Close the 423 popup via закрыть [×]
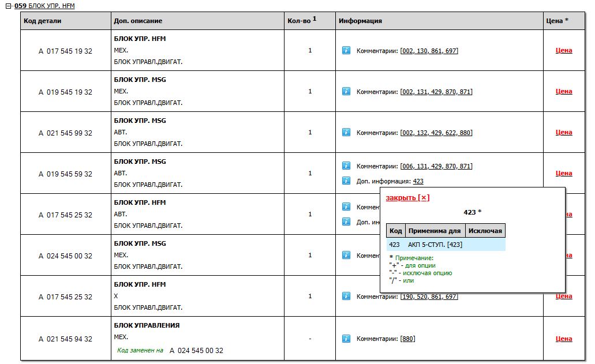Screen dimensions: 595x364 tap(407, 198)
